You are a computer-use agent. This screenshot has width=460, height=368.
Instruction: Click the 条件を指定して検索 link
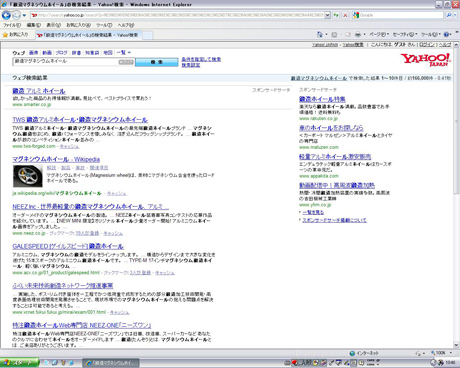(x=201, y=59)
